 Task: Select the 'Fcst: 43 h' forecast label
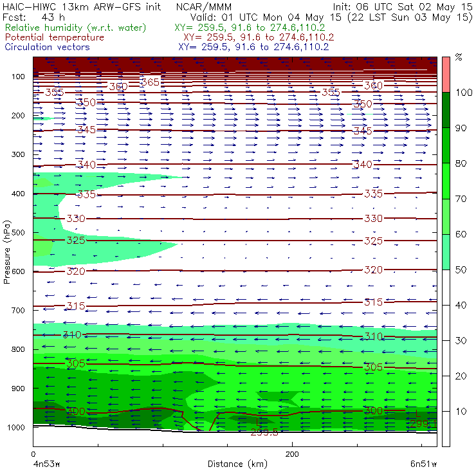pyautogui.click(x=33, y=17)
